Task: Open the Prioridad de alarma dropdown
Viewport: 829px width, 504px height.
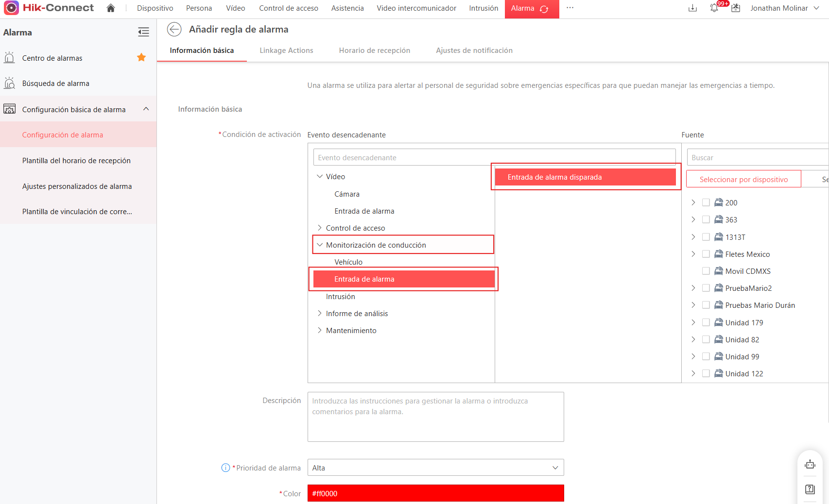Action: (435, 468)
